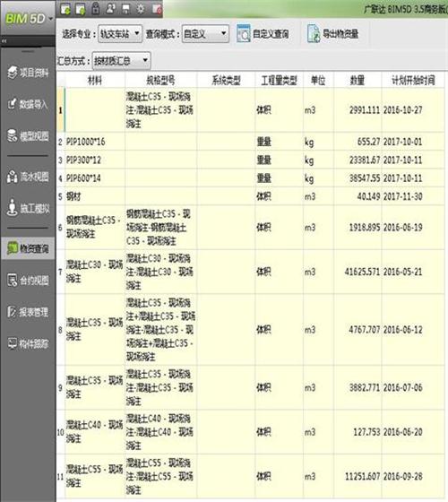Click the first green document toolbar icon
448x502 pixels.
65,9
